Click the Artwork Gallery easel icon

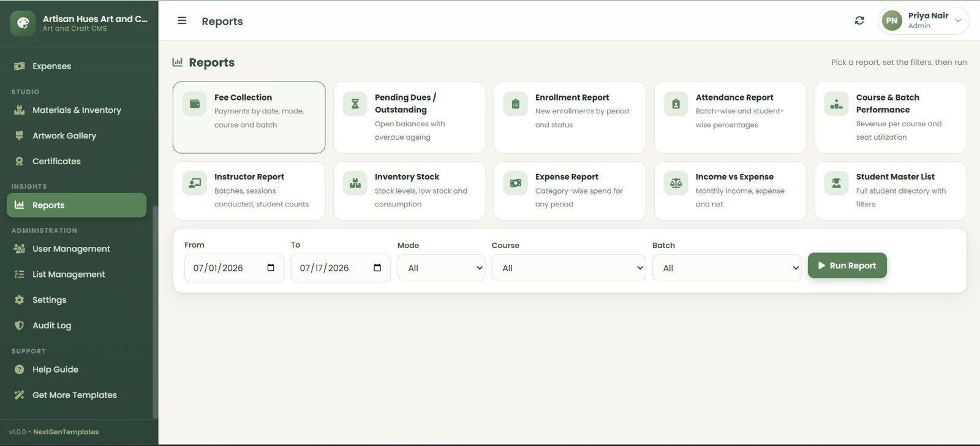(x=20, y=135)
